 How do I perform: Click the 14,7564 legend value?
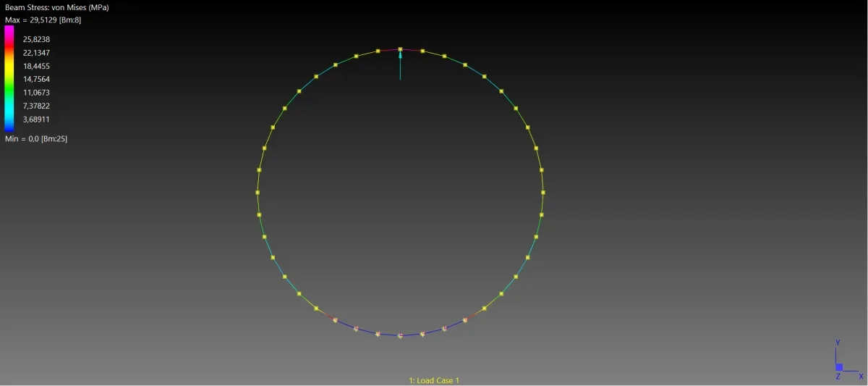click(x=36, y=79)
